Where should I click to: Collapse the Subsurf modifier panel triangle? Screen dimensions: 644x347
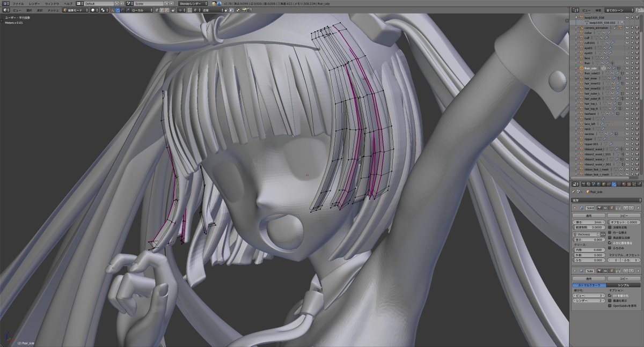(x=575, y=271)
